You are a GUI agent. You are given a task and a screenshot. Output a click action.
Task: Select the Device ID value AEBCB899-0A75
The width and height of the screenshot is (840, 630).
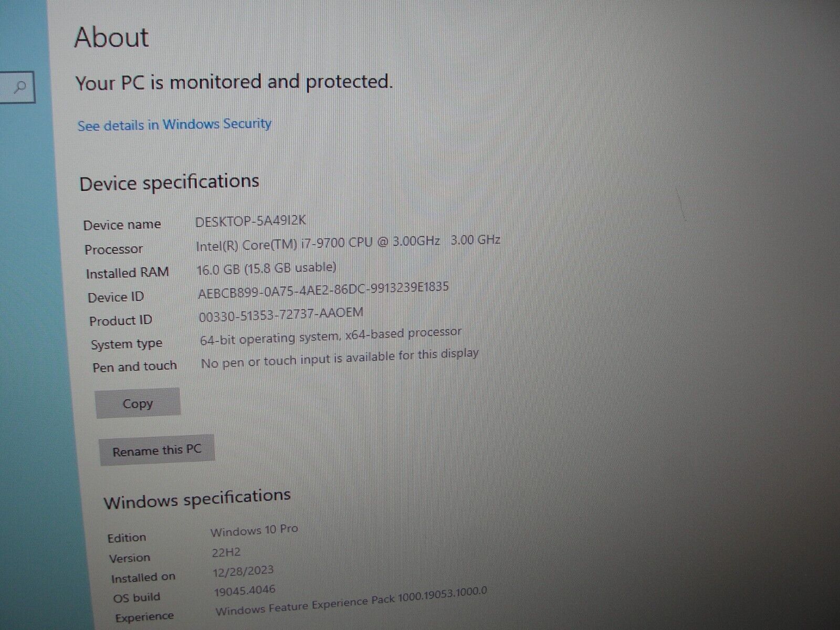[x=323, y=290]
